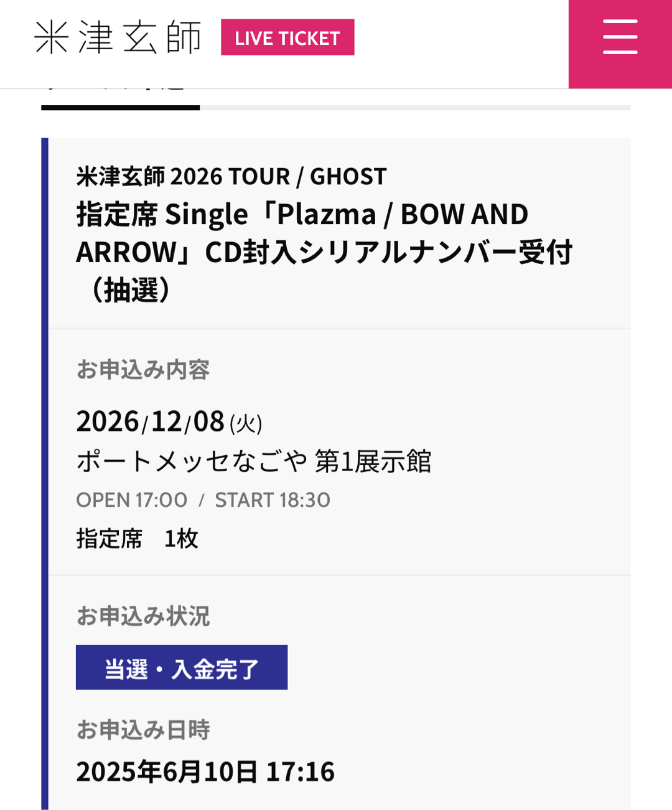The height and width of the screenshot is (810, 672).
Task: Click the application timestamp 2025年6月10日 17:16
Action: pos(205,771)
